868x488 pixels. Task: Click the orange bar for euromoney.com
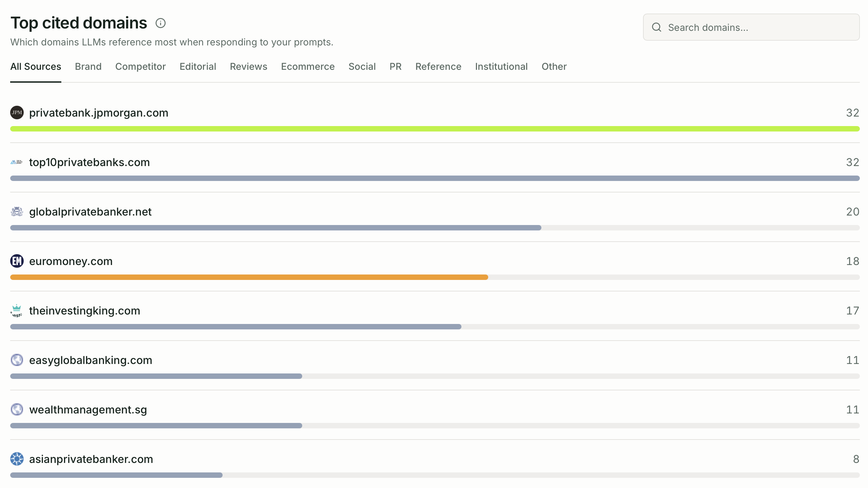click(249, 277)
